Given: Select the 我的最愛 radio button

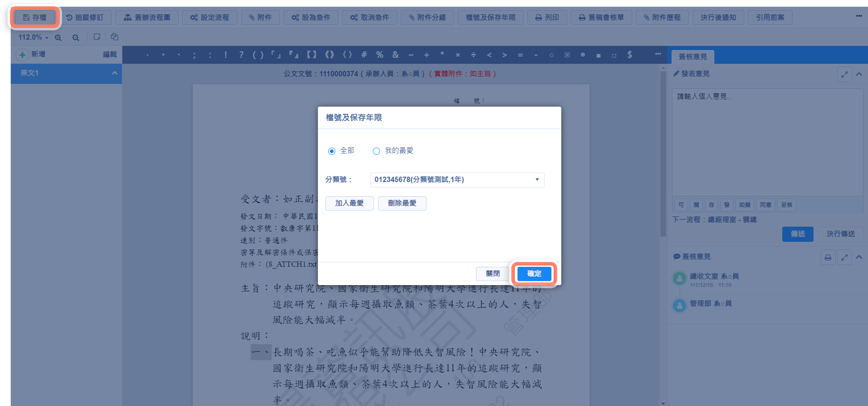Looking at the screenshot, I should pyautogui.click(x=376, y=151).
